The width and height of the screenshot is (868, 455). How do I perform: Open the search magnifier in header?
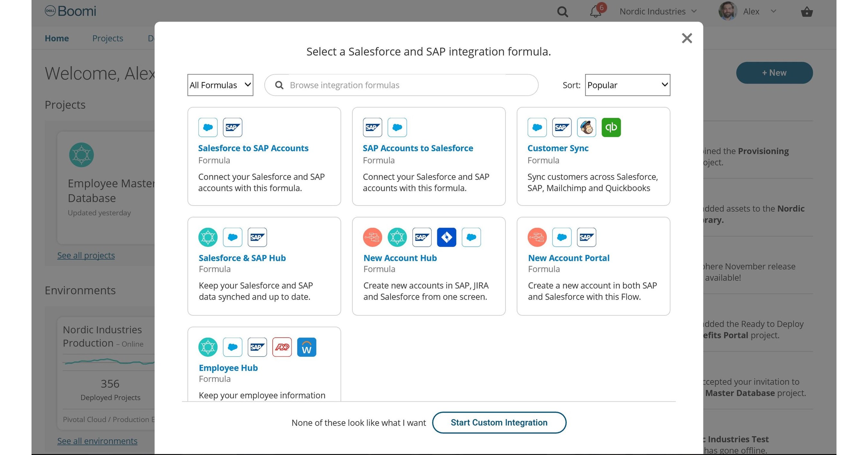(562, 12)
